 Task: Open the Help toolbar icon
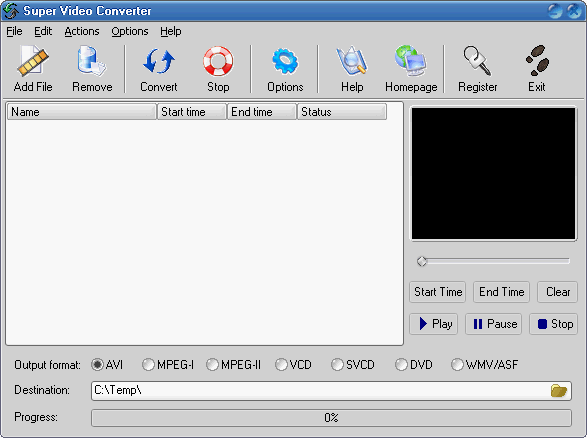(x=352, y=61)
